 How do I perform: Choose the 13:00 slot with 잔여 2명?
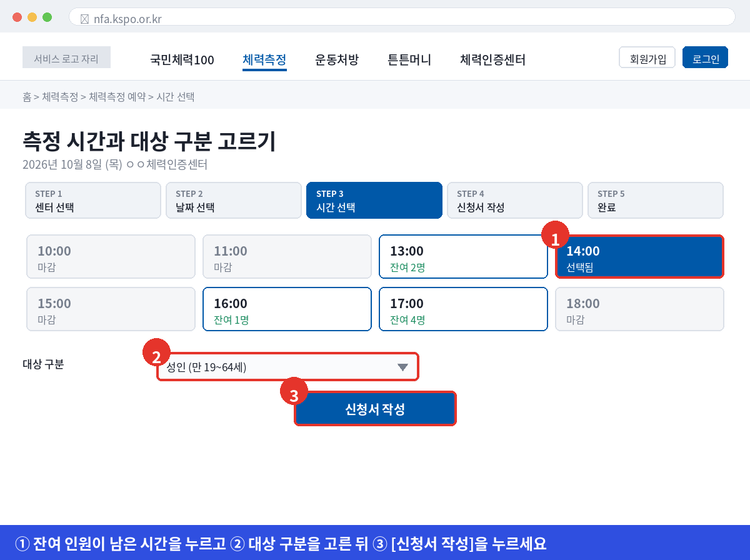[x=463, y=257]
